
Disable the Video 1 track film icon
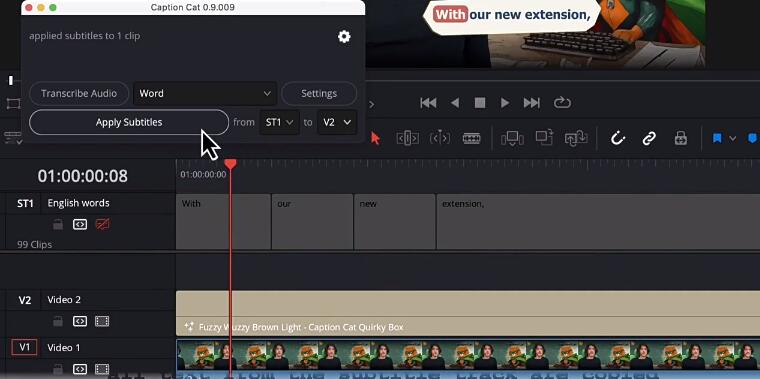102,369
